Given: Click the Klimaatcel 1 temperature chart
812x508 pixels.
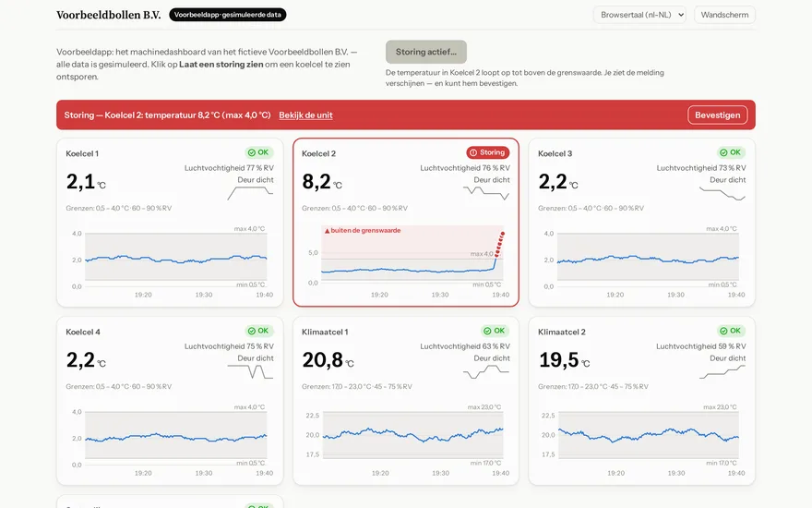Looking at the screenshot, I should pos(406,441).
